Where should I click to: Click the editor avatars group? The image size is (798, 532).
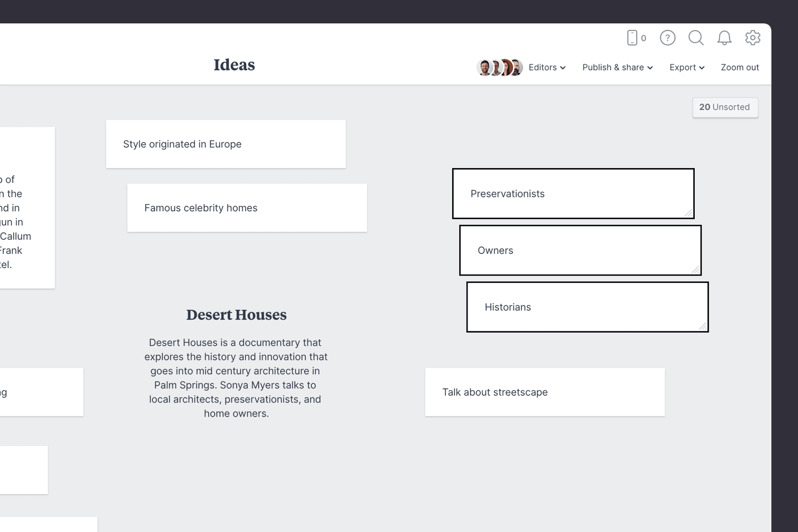tap(499, 68)
